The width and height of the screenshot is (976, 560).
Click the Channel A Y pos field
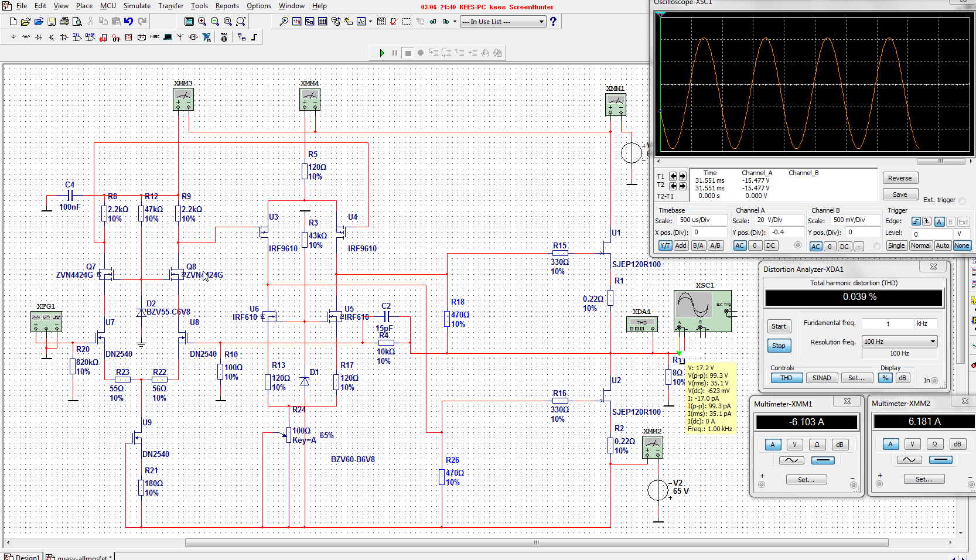click(786, 232)
